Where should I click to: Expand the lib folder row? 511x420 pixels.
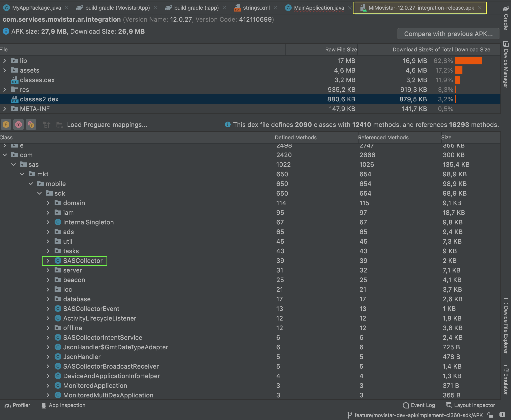pos(5,61)
